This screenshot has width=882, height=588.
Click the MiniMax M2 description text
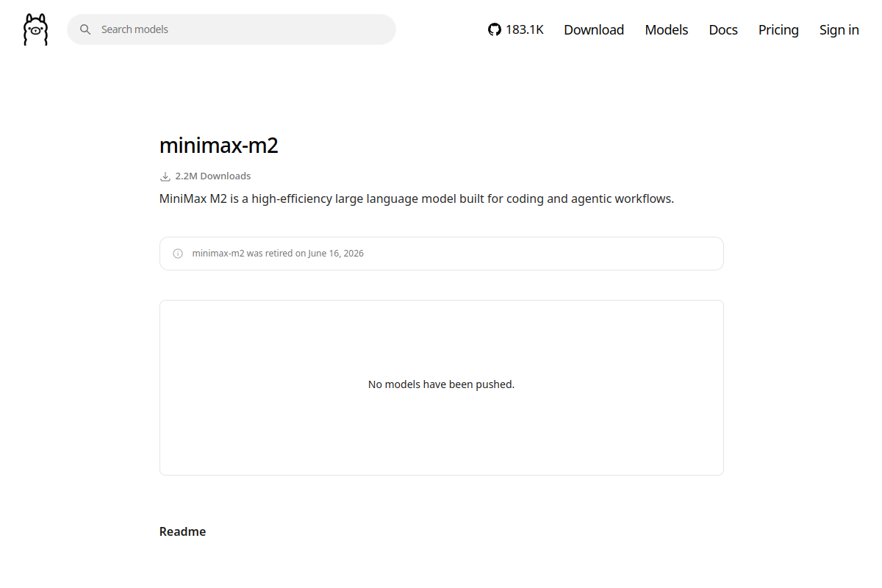(417, 198)
